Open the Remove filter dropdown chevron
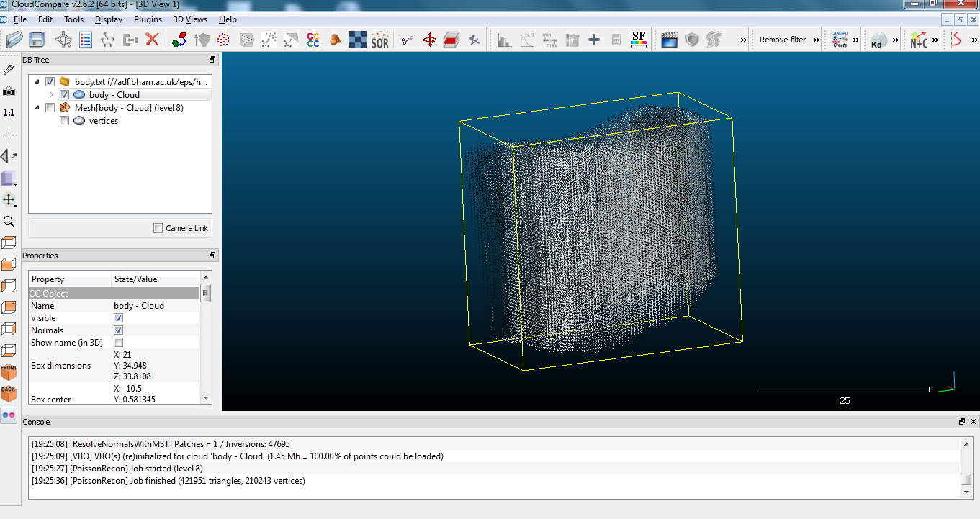Viewport: 980px width, 519px height. (x=816, y=40)
